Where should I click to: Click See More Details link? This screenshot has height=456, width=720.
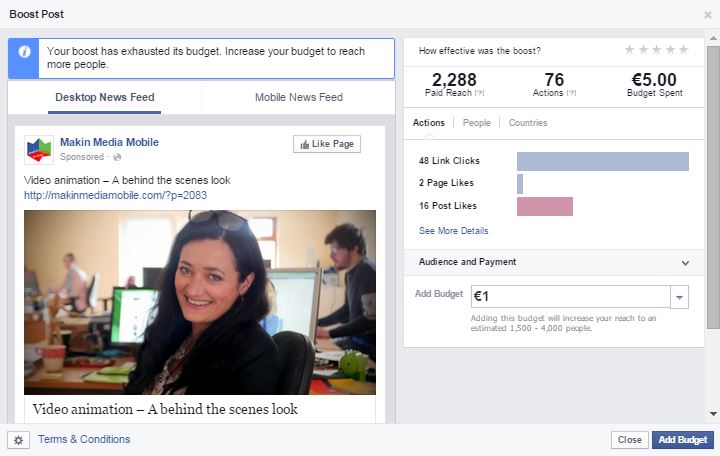pyautogui.click(x=453, y=231)
